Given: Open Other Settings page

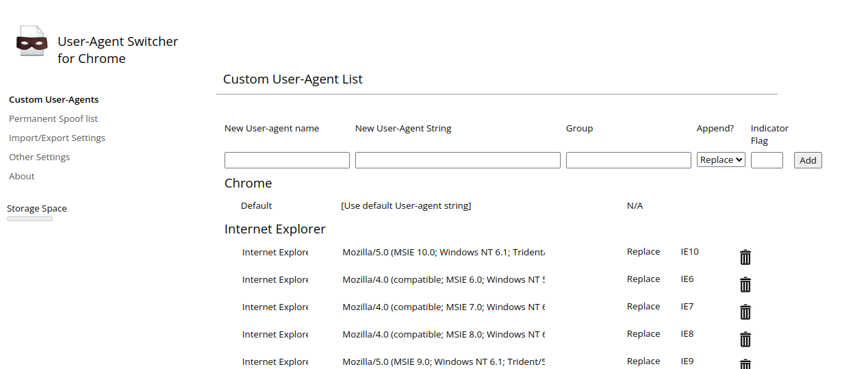Looking at the screenshot, I should (x=39, y=157).
